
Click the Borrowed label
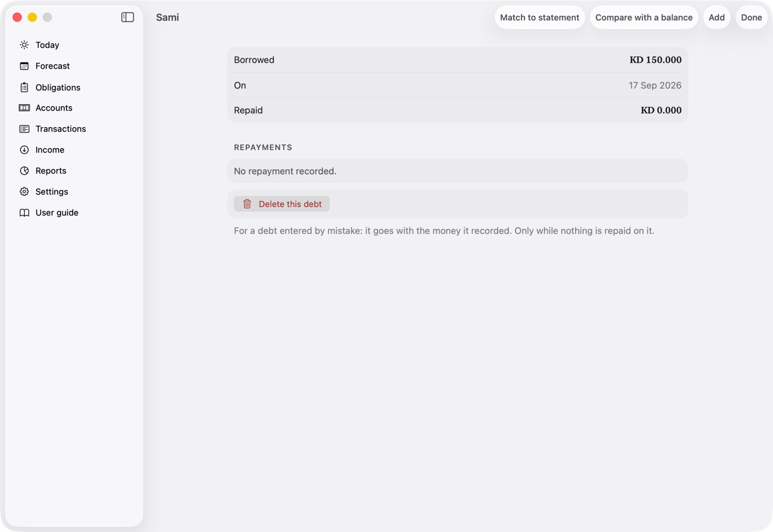[254, 60]
